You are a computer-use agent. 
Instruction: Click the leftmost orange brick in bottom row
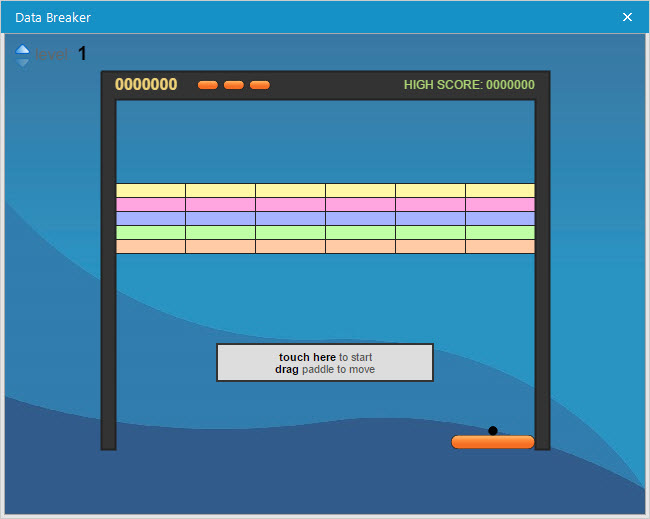[x=150, y=246]
